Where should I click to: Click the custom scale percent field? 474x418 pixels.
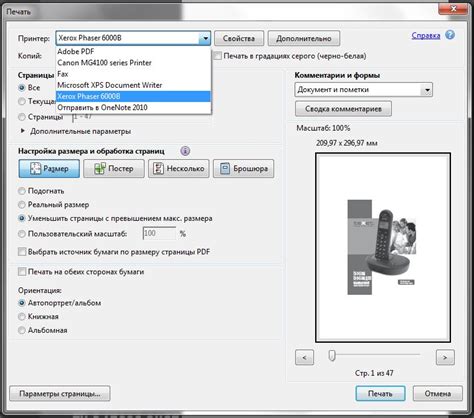(159, 233)
